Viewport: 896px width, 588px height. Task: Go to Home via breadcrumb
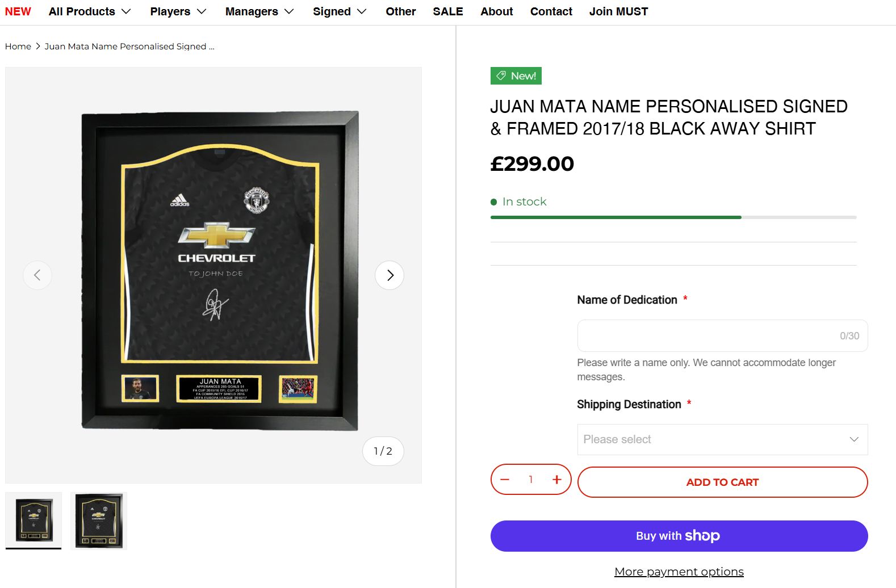coord(18,47)
